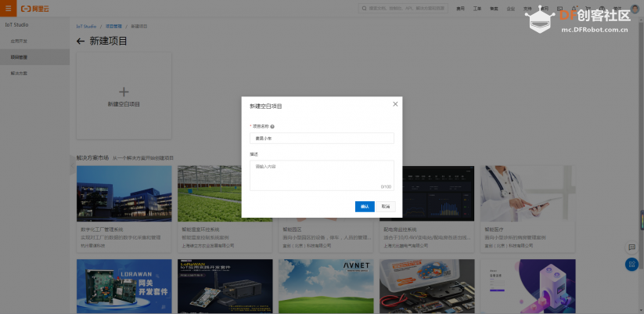Select 项目管理 in the sidebar
644x314 pixels.
click(x=35, y=57)
